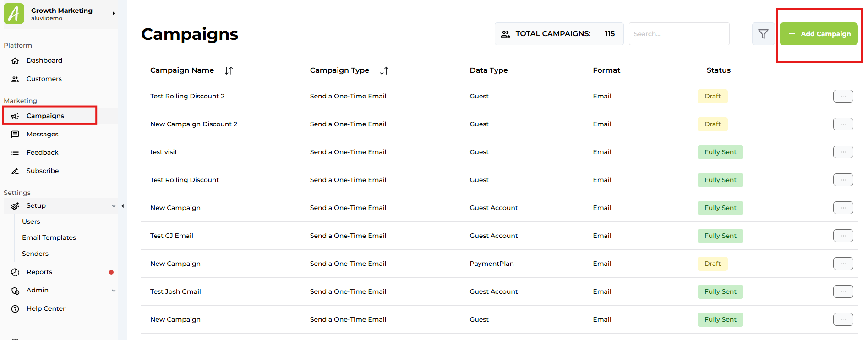Open Senders settings link
The width and height of the screenshot is (868, 340).
[x=35, y=254]
